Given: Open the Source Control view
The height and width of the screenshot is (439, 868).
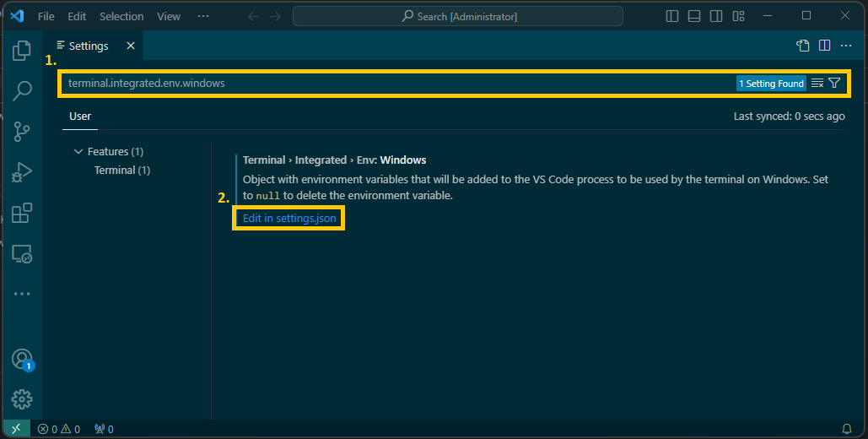Looking at the screenshot, I should point(22,131).
